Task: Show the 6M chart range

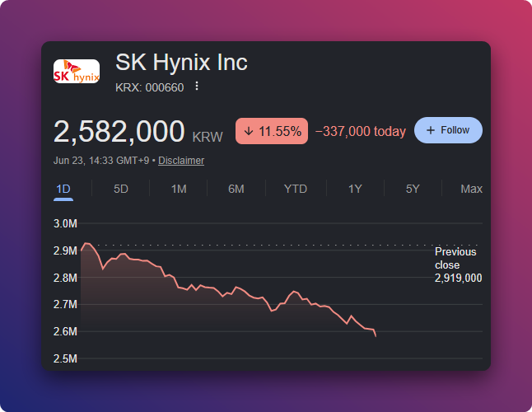Action: tap(236, 189)
